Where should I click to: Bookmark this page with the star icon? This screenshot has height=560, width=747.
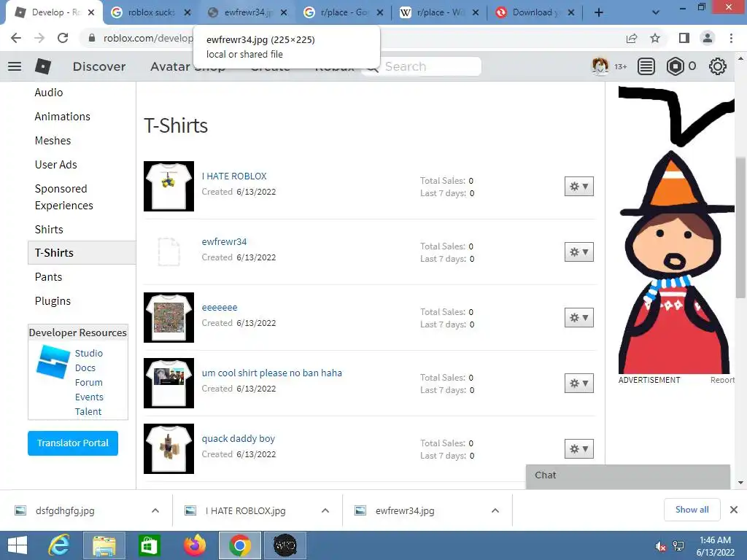[655, 38]
